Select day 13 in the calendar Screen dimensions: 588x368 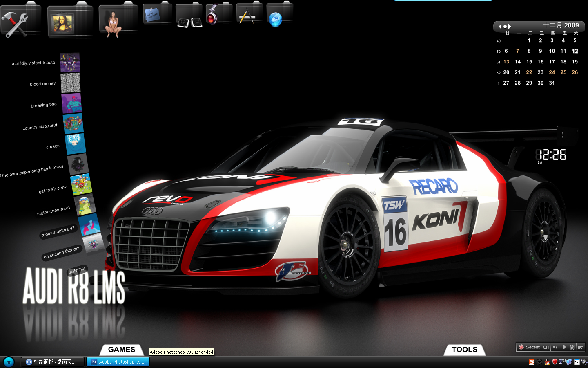tap(506, 62)
